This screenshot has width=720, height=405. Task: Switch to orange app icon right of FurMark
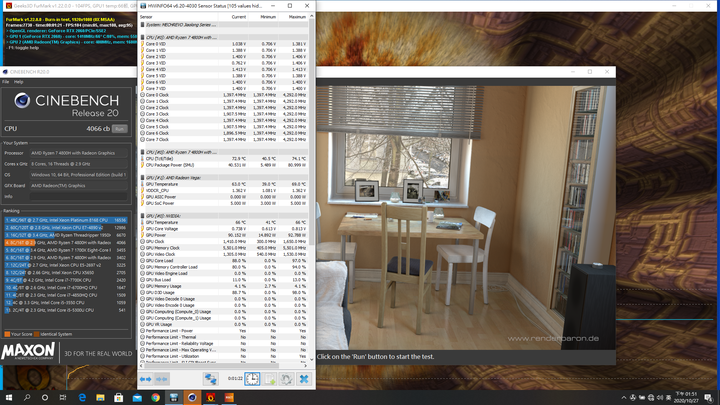[229, 397]
